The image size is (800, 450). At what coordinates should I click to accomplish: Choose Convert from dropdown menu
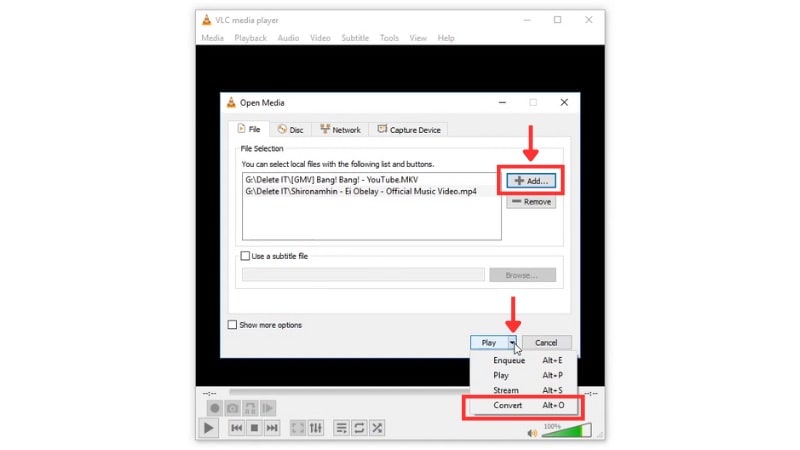pyautogui.click(x=523, y=405)
